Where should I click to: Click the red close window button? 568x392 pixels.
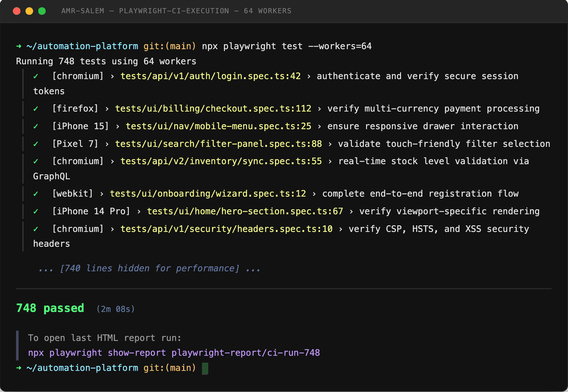17,11
